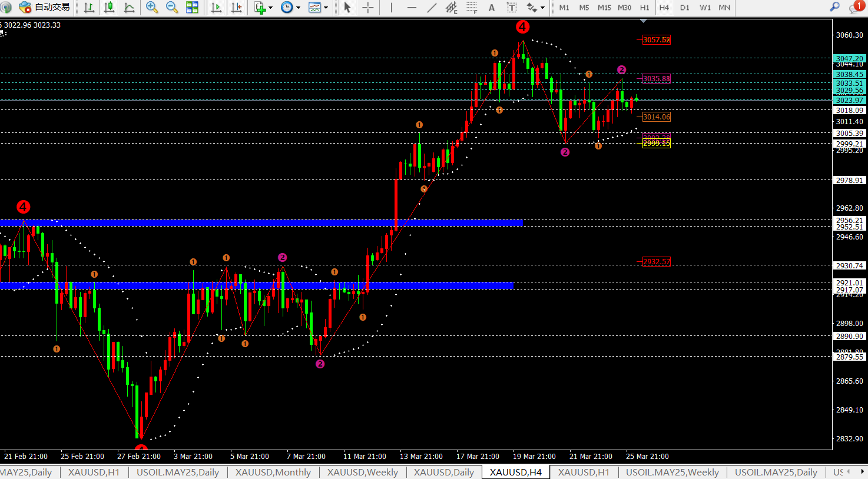Expand the Periods dropdown arrow
Screen dimensions: 868x479
click(x=298, y=8)
